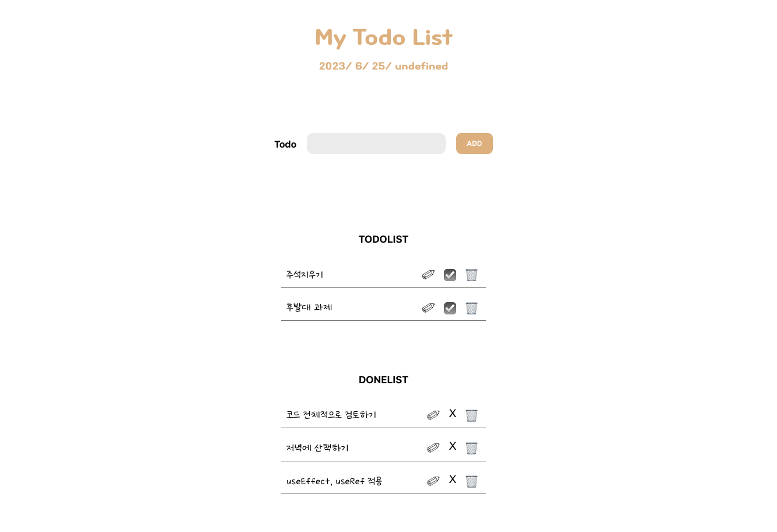Image resolution: width=777 pixels, height=532 pixels.
Task: Delete 후발대 과제 with trash icon
Action: click(471, 308)
